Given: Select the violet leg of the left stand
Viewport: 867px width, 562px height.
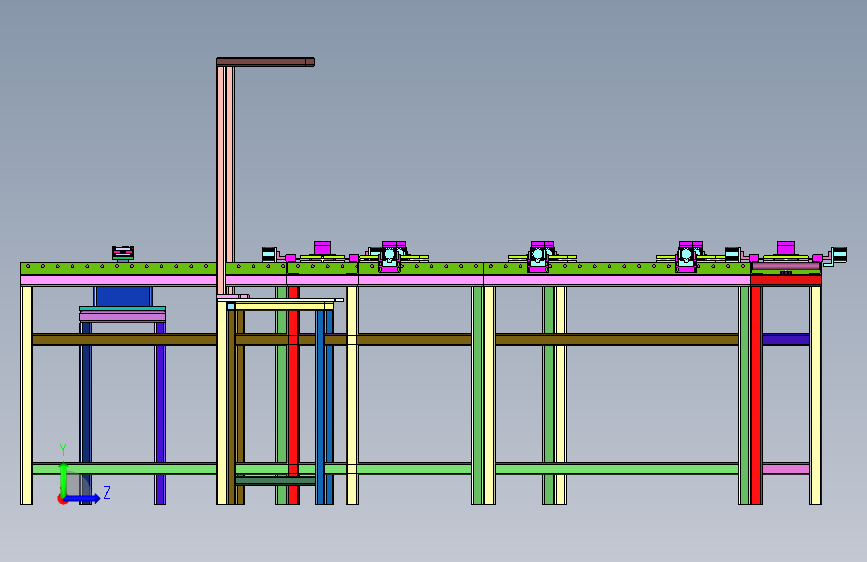Looking at the screenshot, I should click(160, 413).
